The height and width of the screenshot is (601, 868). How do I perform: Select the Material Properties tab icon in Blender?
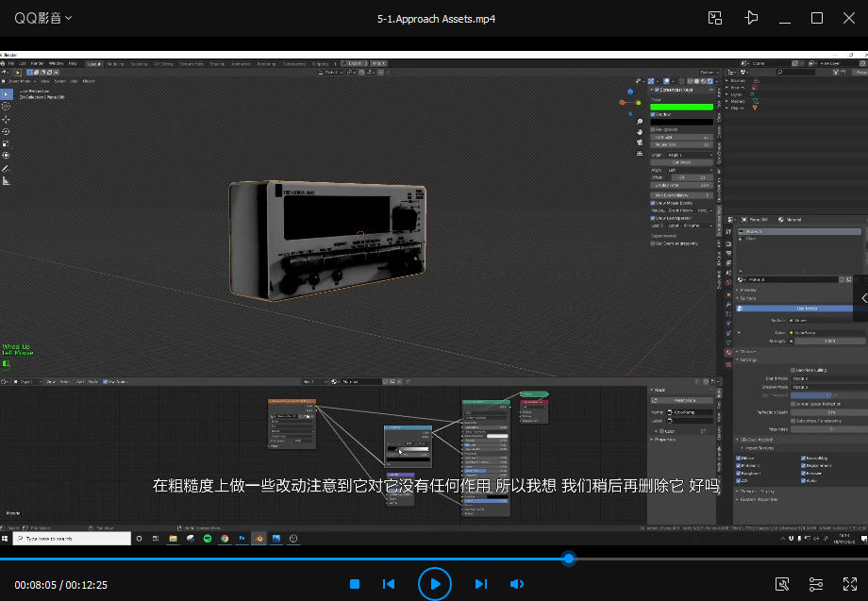pos(728,351)
